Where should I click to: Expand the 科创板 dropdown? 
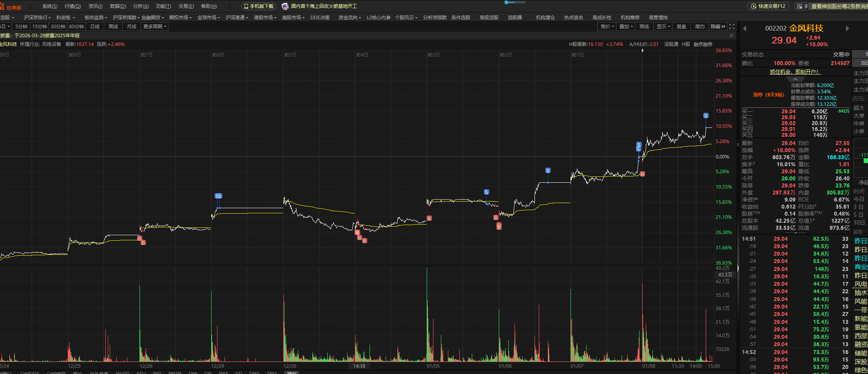pos(65,18)
